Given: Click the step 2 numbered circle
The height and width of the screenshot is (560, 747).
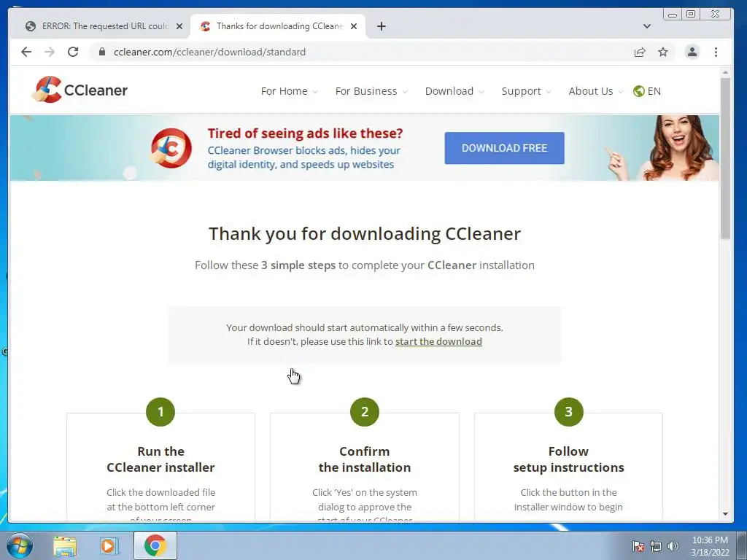Looking at the screenshot, I should pyautogui.click(x=365, y=412).
